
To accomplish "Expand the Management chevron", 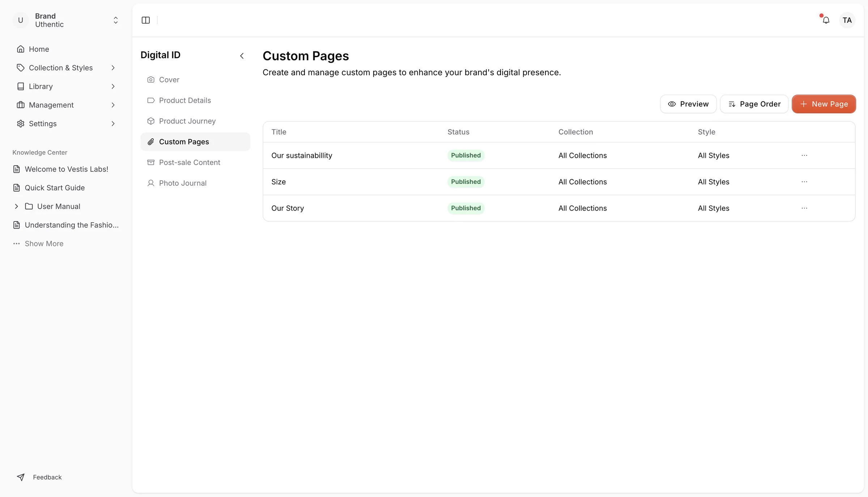I will tap(113, 105).
